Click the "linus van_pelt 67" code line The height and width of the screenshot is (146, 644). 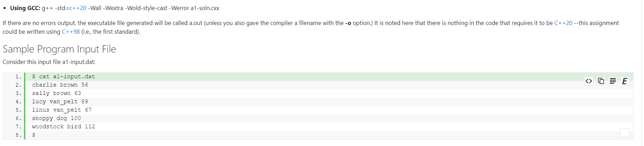[62, 110]
